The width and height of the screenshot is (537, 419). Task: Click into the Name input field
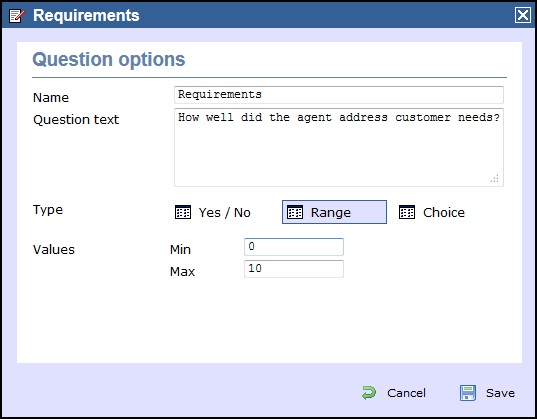pyautogui.click(x=339, y=95)
